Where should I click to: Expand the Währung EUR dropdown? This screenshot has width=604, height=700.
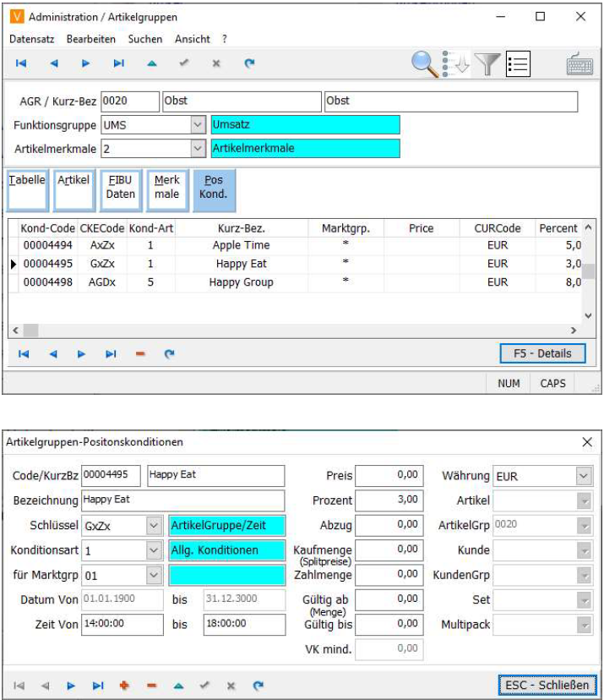tap(584, 476)
